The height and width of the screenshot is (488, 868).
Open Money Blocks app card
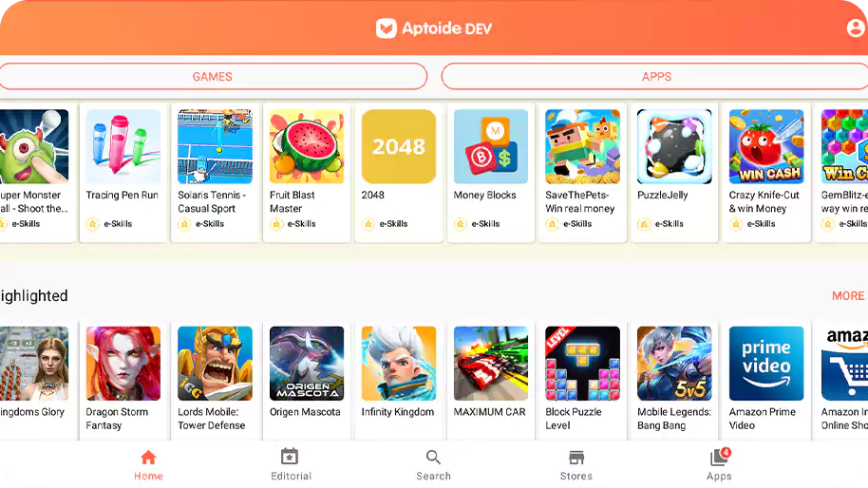point(490,173)
